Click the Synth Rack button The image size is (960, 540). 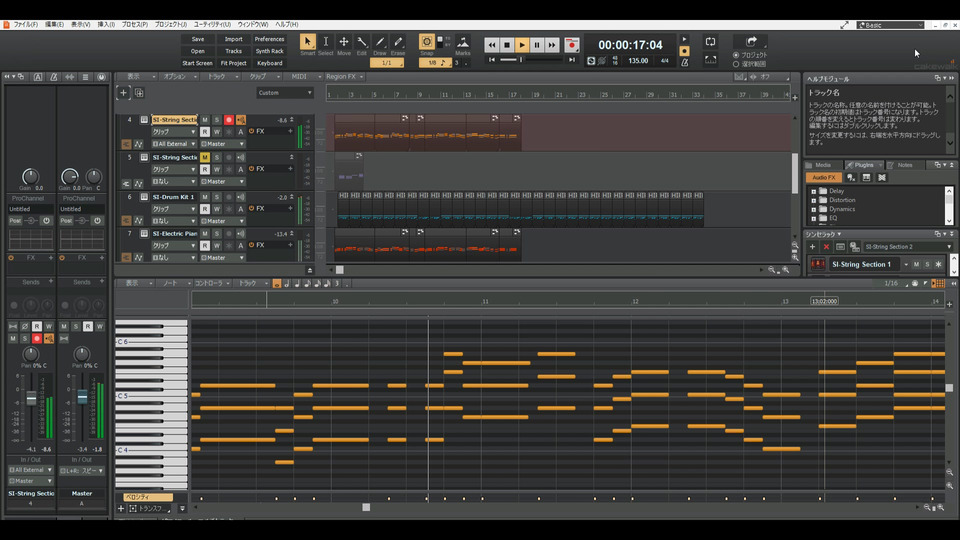click(269, 51)
